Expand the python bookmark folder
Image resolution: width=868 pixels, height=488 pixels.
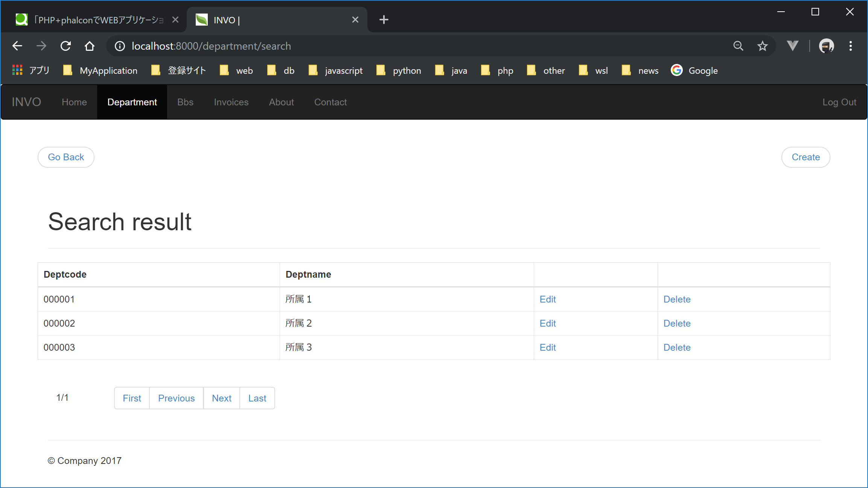pos(399,71)
